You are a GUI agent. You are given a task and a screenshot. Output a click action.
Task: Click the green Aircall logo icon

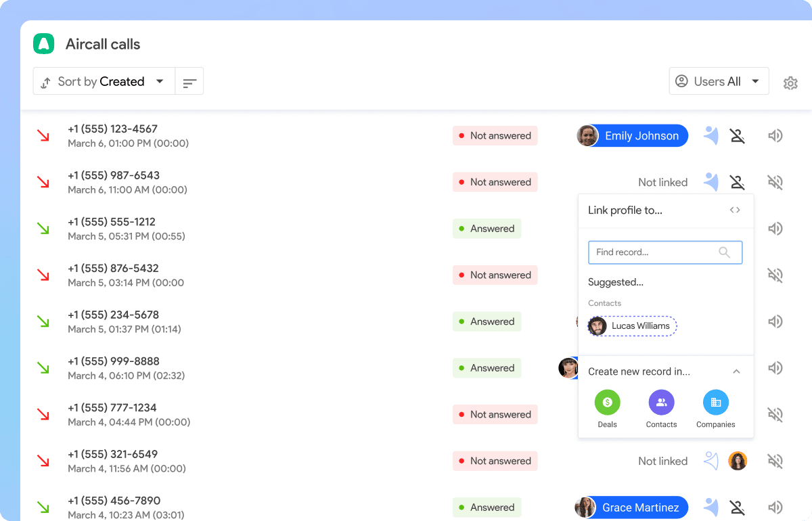(x=44, y=44)
